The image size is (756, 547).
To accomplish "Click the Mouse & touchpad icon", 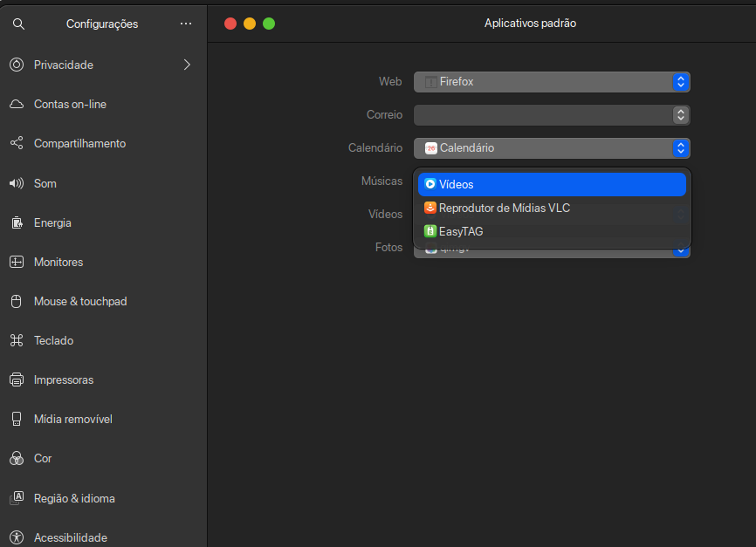I will point(17,301).
